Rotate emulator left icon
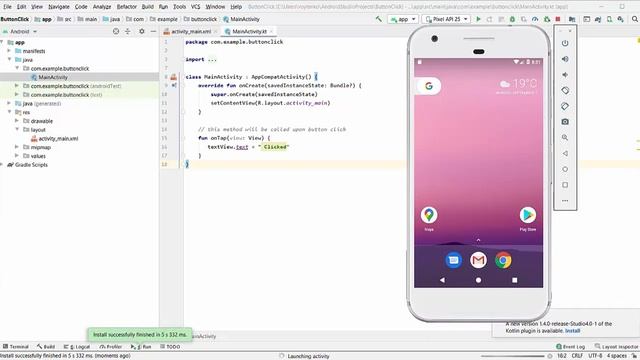Image resolution: width=640 pixels, height=360 pixels. pyautogui.click(x=565, y=91)
